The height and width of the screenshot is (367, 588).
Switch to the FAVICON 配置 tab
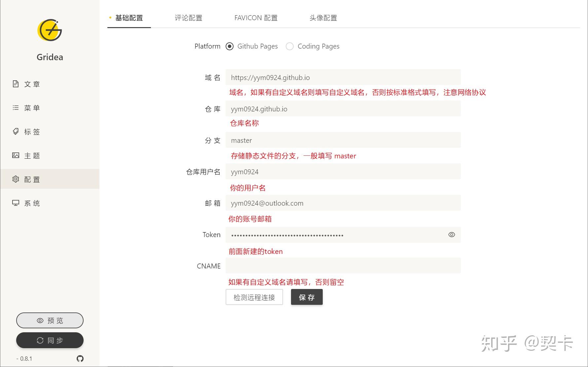[x=256, y=18]
